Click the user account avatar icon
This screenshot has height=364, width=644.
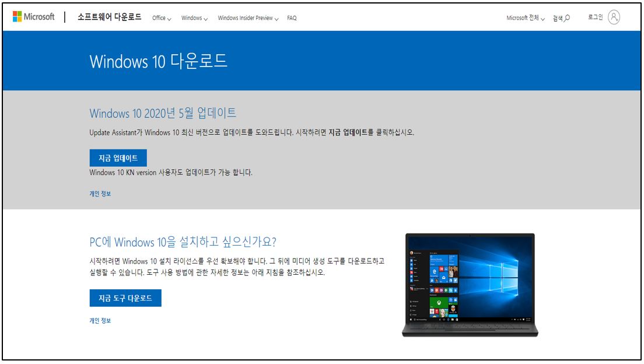tap(614, 17)
